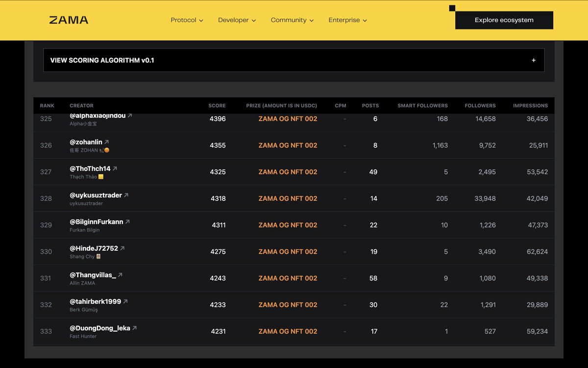
Task: Click score value 4275
Action: click(x=218, y=251)
